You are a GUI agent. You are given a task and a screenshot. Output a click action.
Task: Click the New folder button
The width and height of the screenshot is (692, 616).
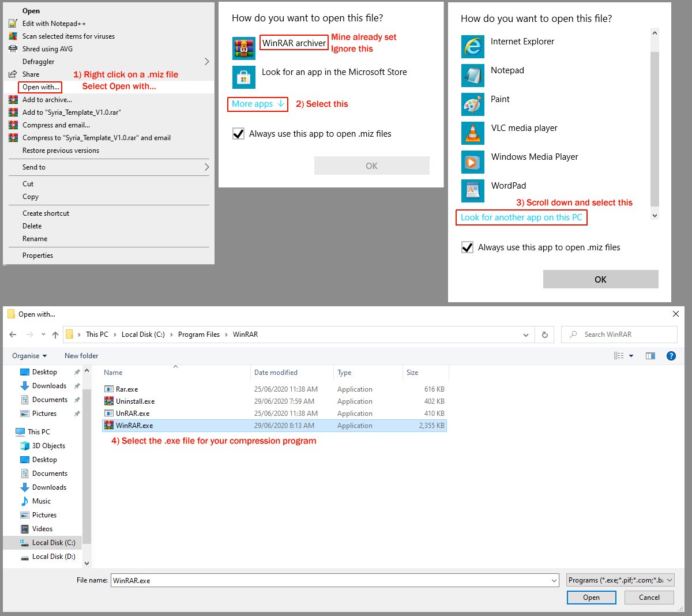(81, 356)
